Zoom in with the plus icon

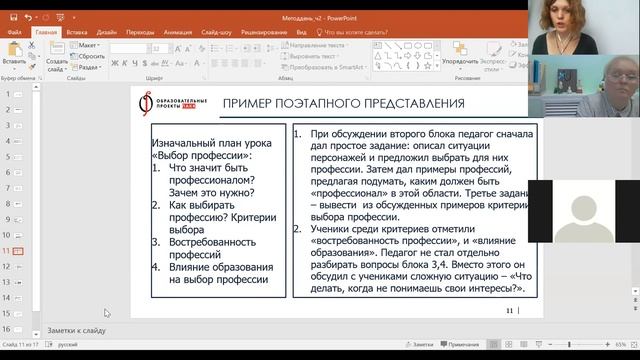[608, 344]
